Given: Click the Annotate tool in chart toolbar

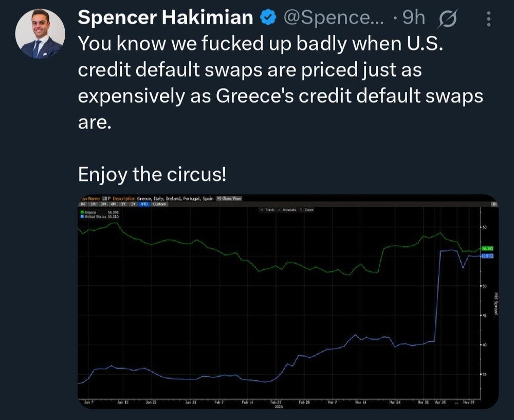Looking at the screenshot, I should (287, 210).
